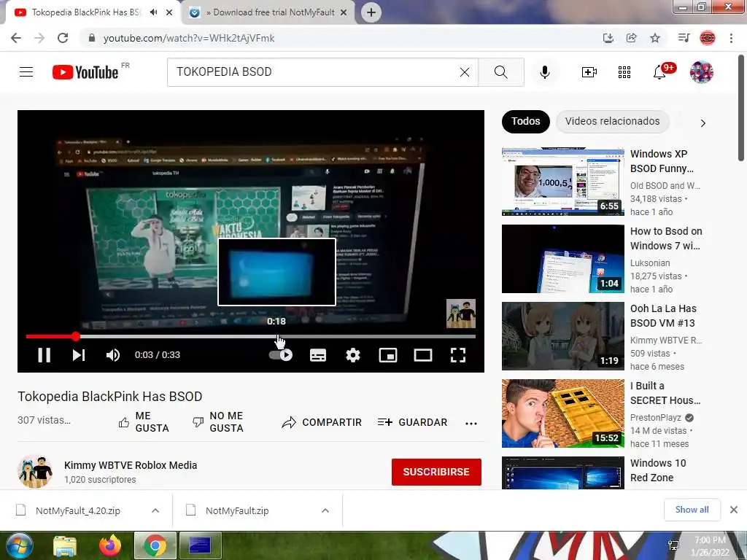This screenshot has height=560, width=747.
Task: Go back in the browser
Action: [16, 38]
